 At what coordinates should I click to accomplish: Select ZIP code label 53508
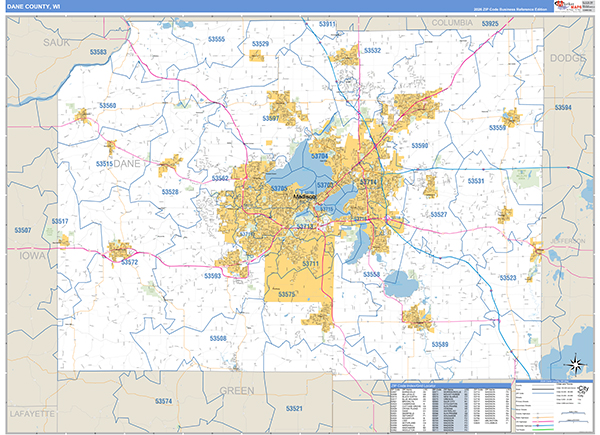click(218, 339)
